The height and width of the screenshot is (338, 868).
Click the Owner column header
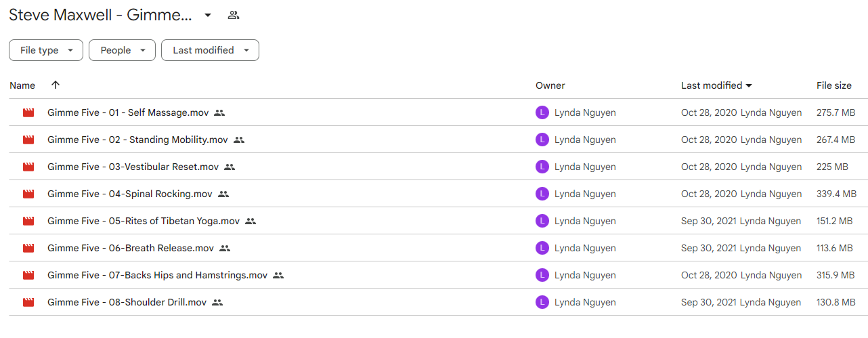pos(550,85)
